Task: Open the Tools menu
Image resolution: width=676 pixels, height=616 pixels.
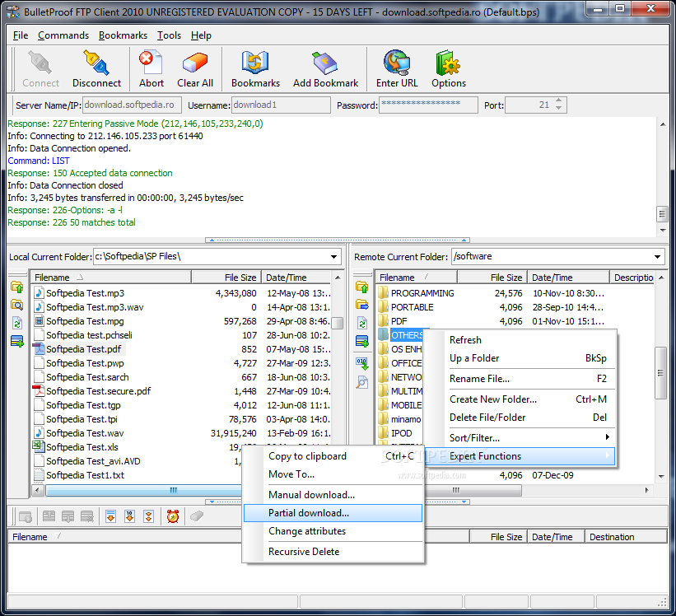Action: coord(169,35)
